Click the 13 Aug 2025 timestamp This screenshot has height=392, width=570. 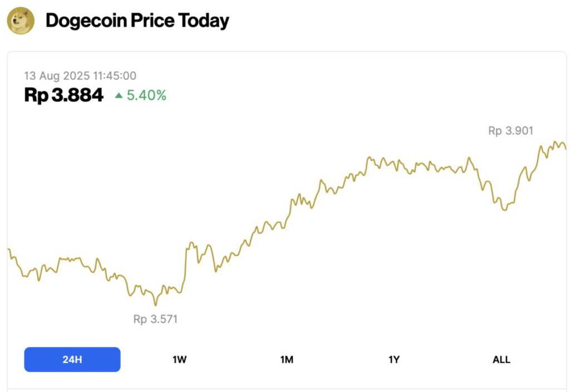point(80,76)
